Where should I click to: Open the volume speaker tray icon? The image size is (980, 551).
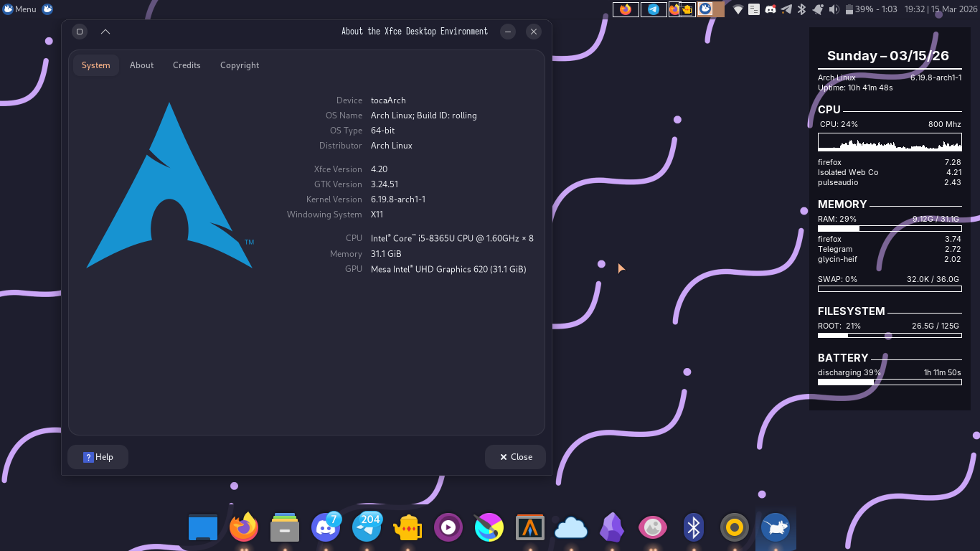[x=834, y=9]
